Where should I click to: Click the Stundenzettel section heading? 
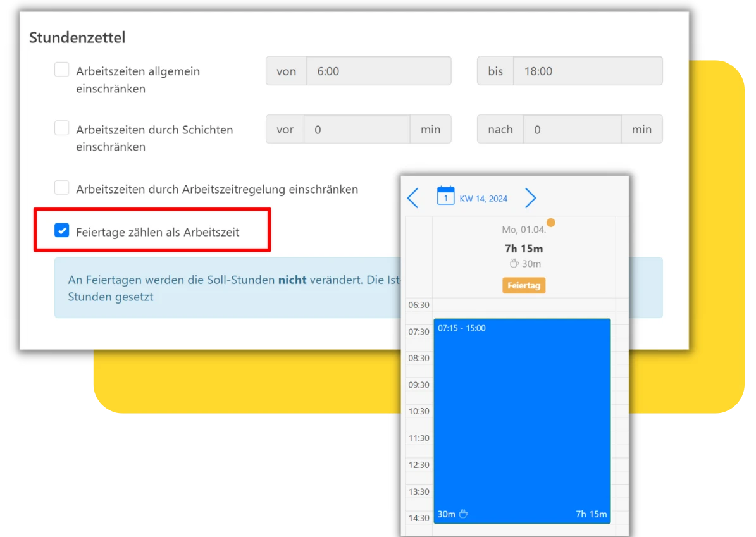77,37
